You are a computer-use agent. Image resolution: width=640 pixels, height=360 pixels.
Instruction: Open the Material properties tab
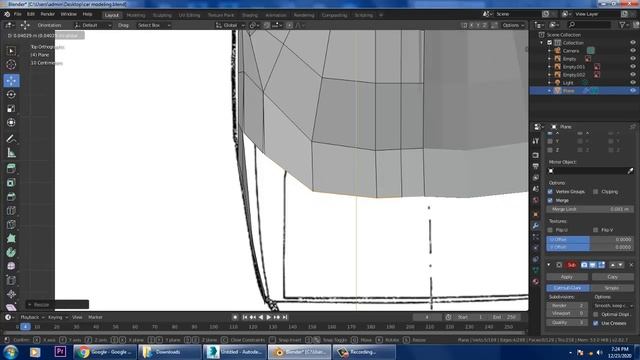(536, 282)
